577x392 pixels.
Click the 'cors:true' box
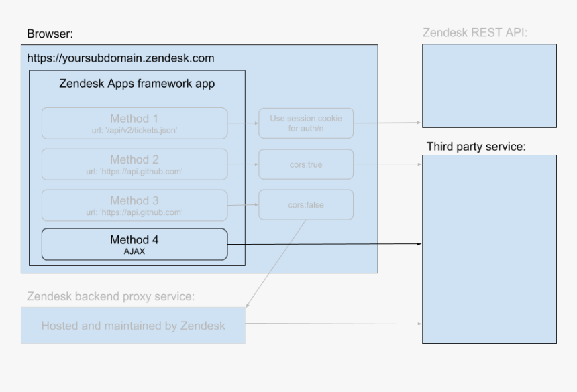tap(306, 164)
